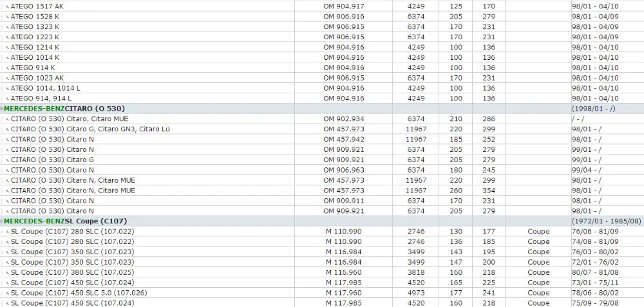Click date range 74/08 - 81/09

click(594, 242)
